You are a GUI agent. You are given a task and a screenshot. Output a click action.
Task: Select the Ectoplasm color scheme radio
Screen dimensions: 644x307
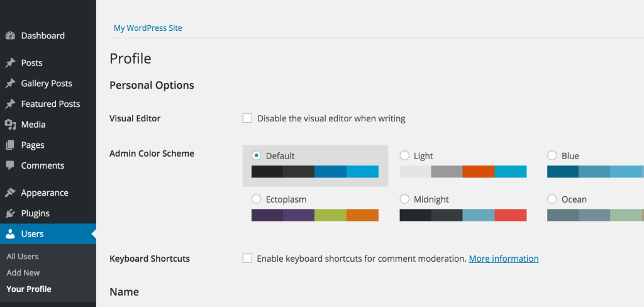[x=257, y=199]
